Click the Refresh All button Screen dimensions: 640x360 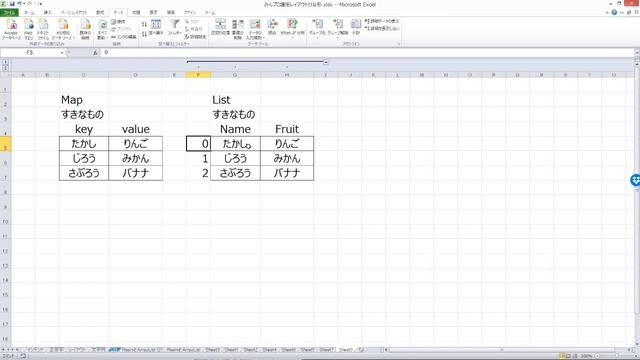coord(102,29)
